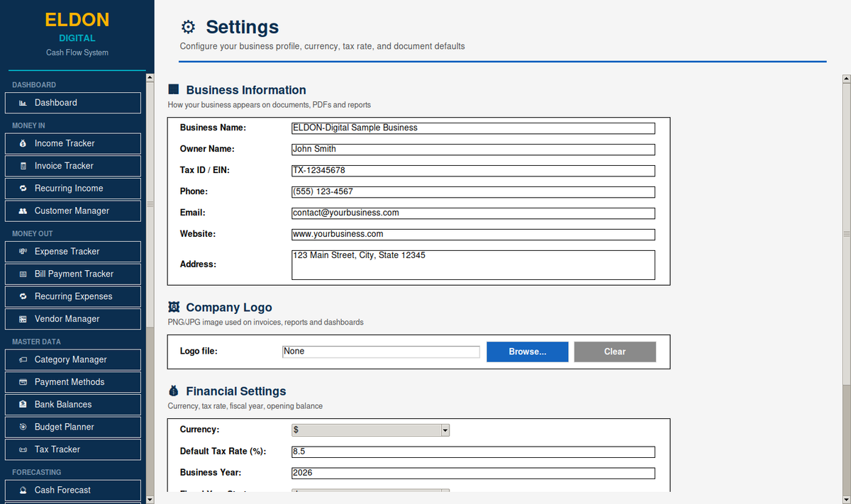This screenshot has height=504, width=851.
Task: Open Bank Balances page
Action: pos(73,405)
